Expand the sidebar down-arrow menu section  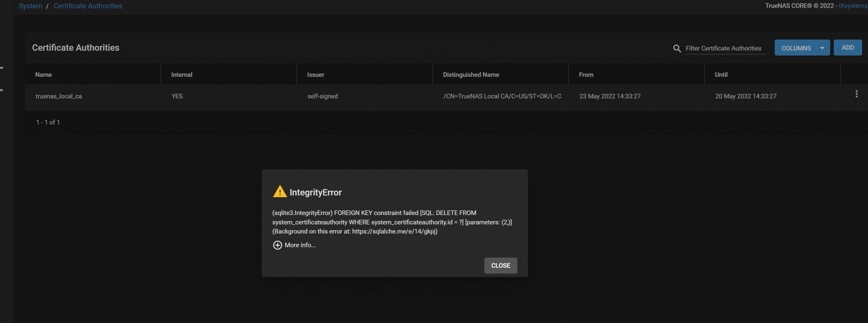coord(2,68)
